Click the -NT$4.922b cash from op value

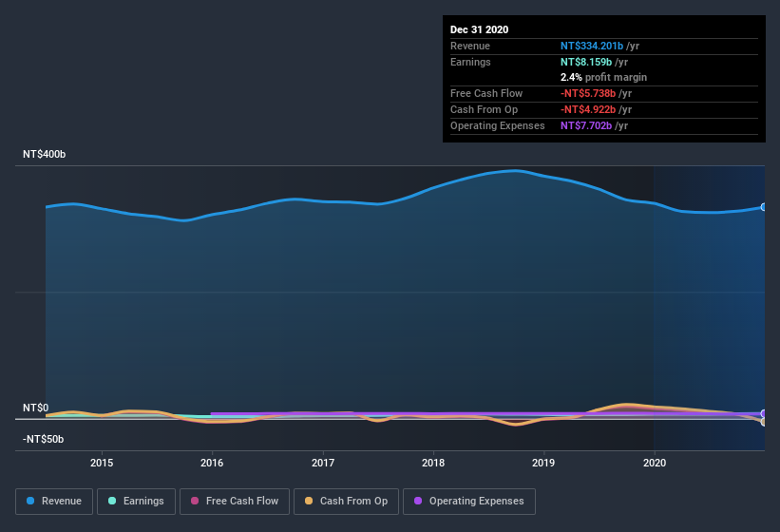tap(588, 109)
